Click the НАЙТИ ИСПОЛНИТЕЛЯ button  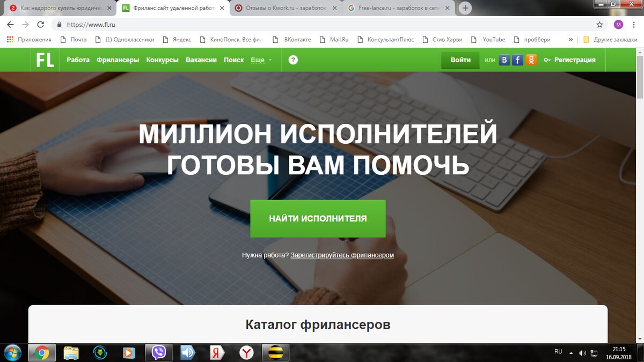click(318, 219)
